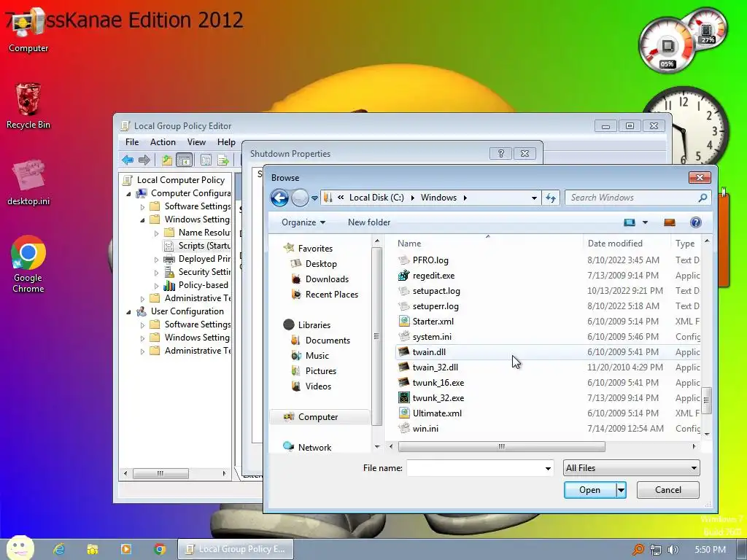Open the address bar history dropdown
The width and height of the screenshot is (747, 560).
534,198
